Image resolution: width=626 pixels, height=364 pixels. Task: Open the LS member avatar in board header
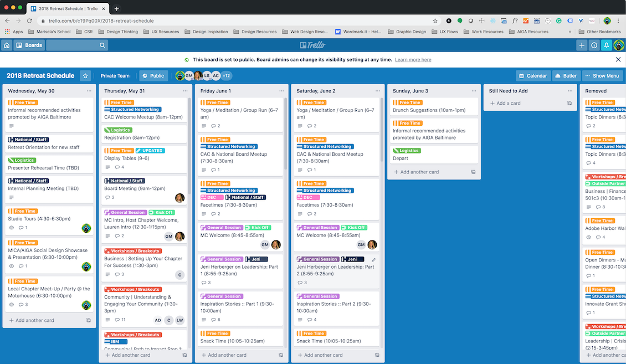[207, 75]
